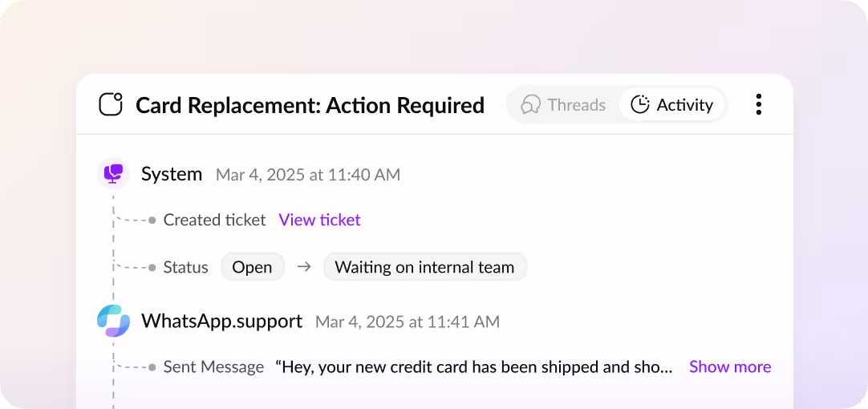
Task: Click the System author name
Action: tap(172, 174)
